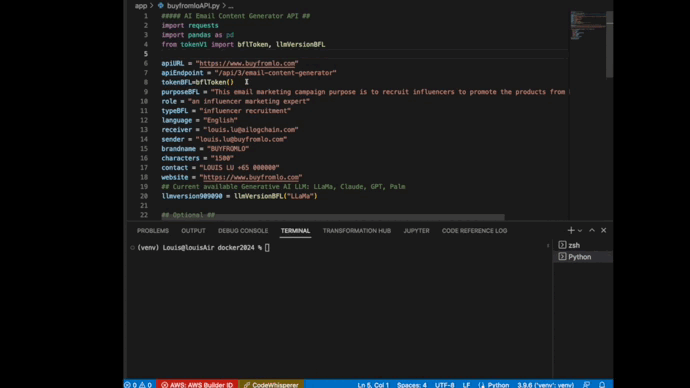Click UTF-8 encoding status item
Image resolution: width=690 pixels, height=388 pixels.
(444, 384)
